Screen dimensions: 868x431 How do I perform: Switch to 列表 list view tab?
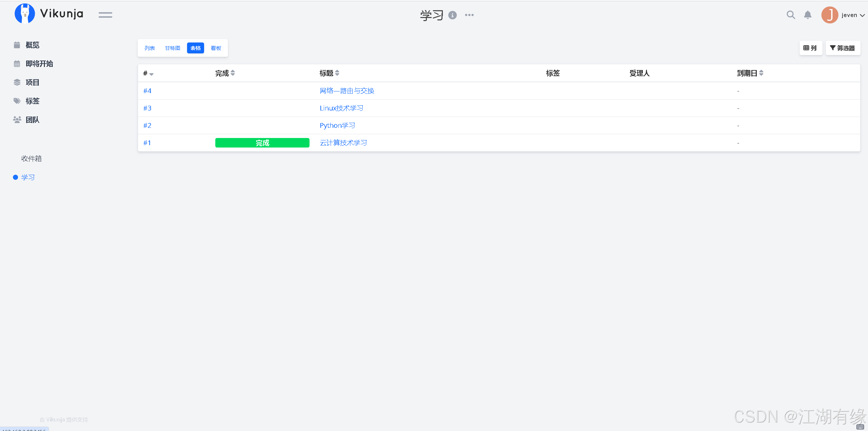pos(150,48)
